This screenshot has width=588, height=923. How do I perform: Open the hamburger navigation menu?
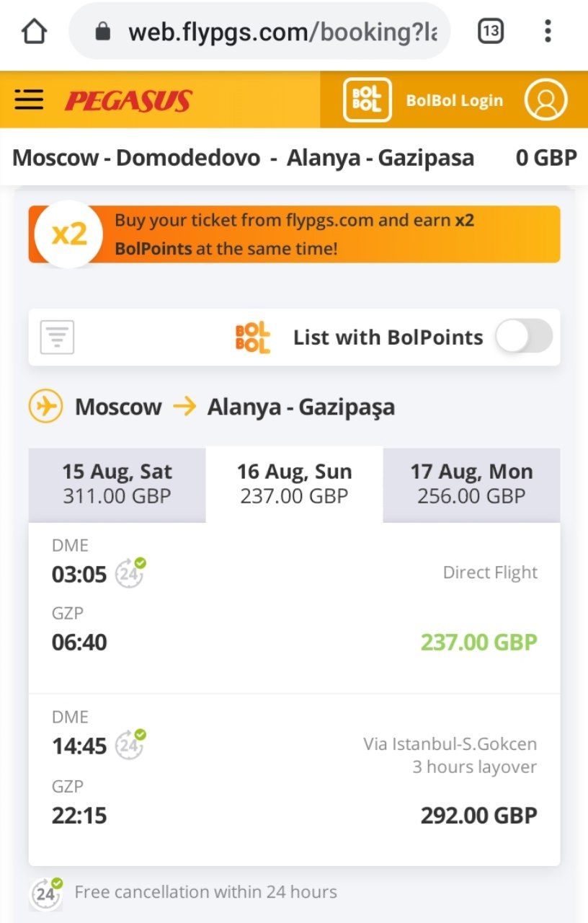click(29, 100)
